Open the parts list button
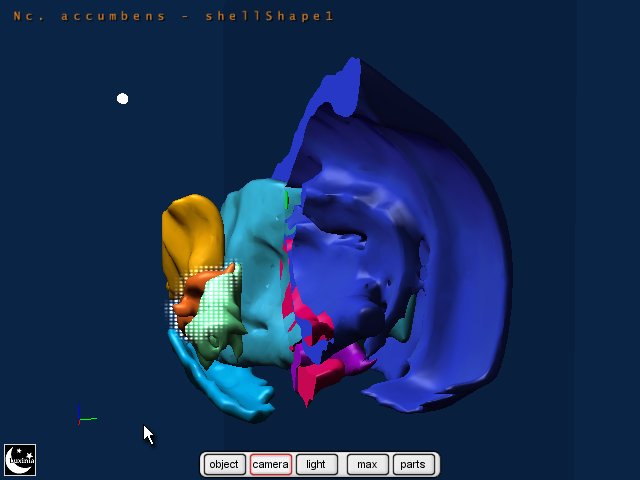 point(412,464)
